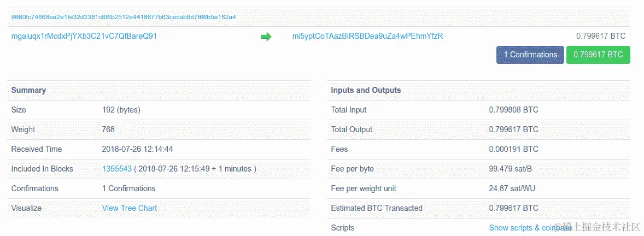Open the transaction hash link 8660fc74668ea2e1fe...

click(124, 17)
